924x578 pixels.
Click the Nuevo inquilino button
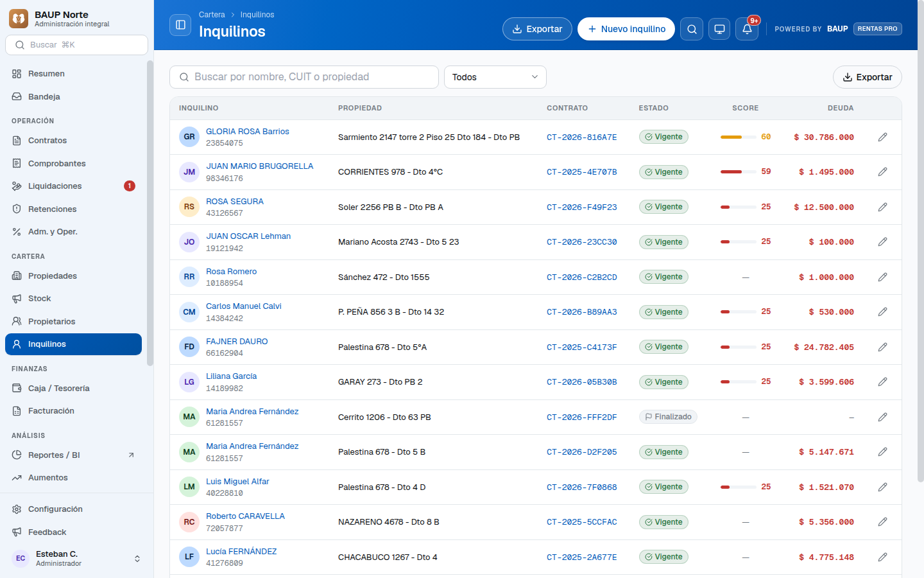626,29
